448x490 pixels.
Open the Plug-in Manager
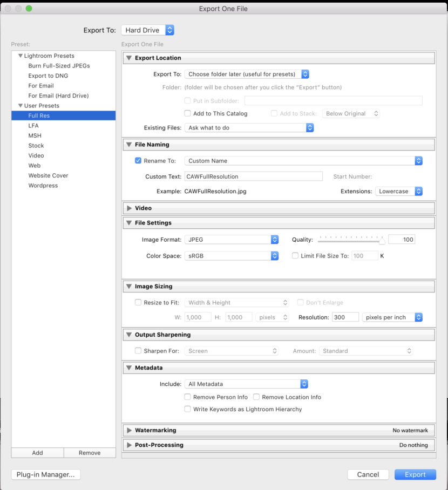coord(45,474)
